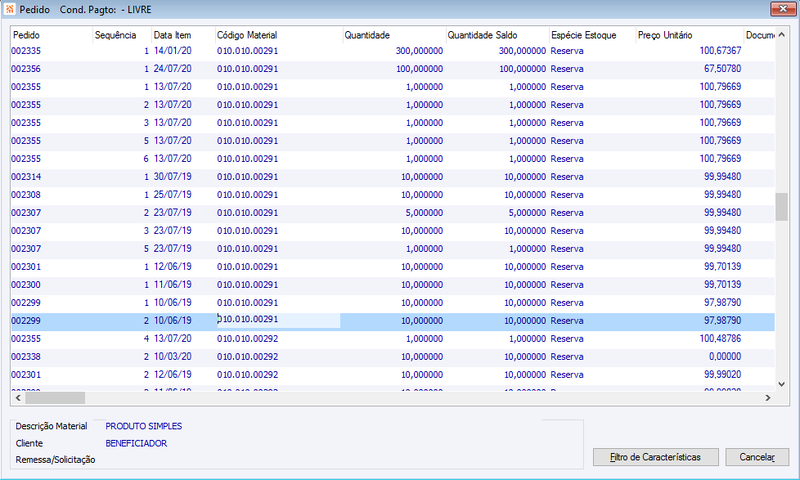Click the horizontal scrollbar thumb

[x=55, y=398]
